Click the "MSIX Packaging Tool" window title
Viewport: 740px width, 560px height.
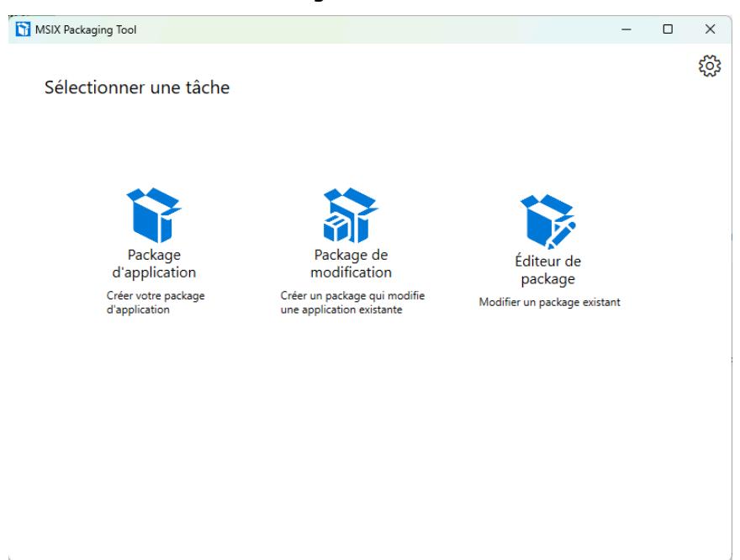(86, 29)
